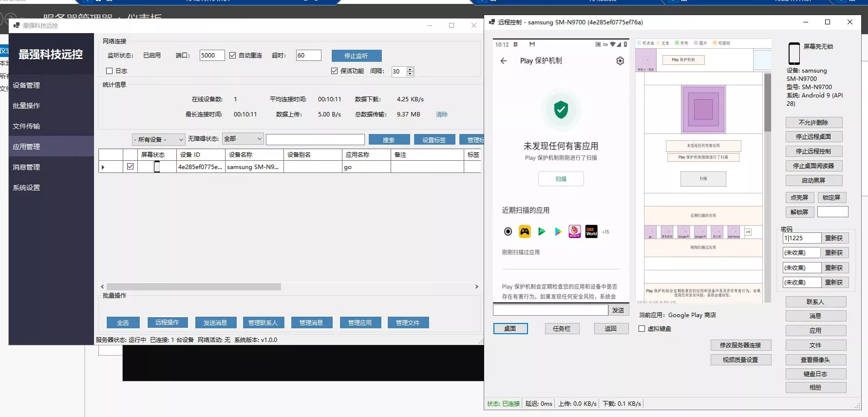Click the device search text field
The height and width of the screenshot is (417, 868).
click(315, 140)
